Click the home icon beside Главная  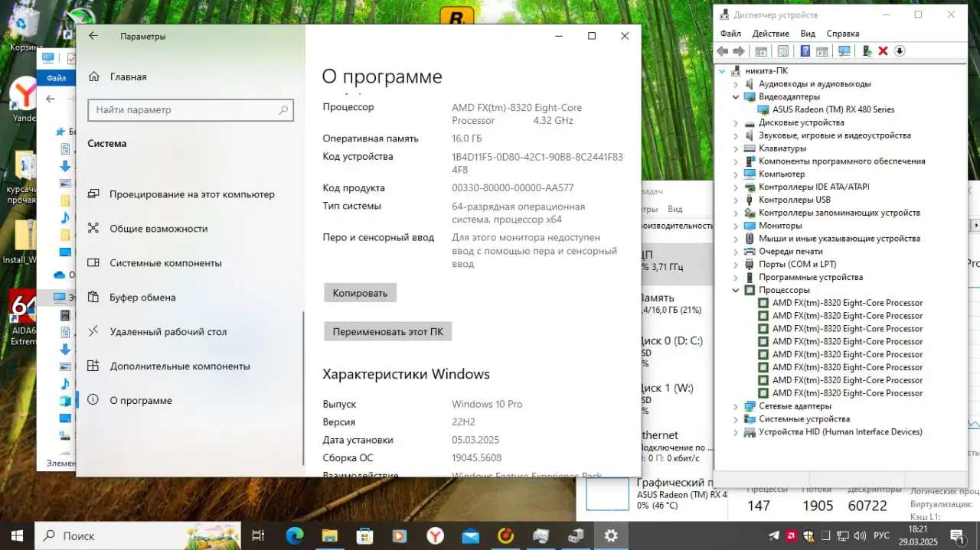(93, 76)
